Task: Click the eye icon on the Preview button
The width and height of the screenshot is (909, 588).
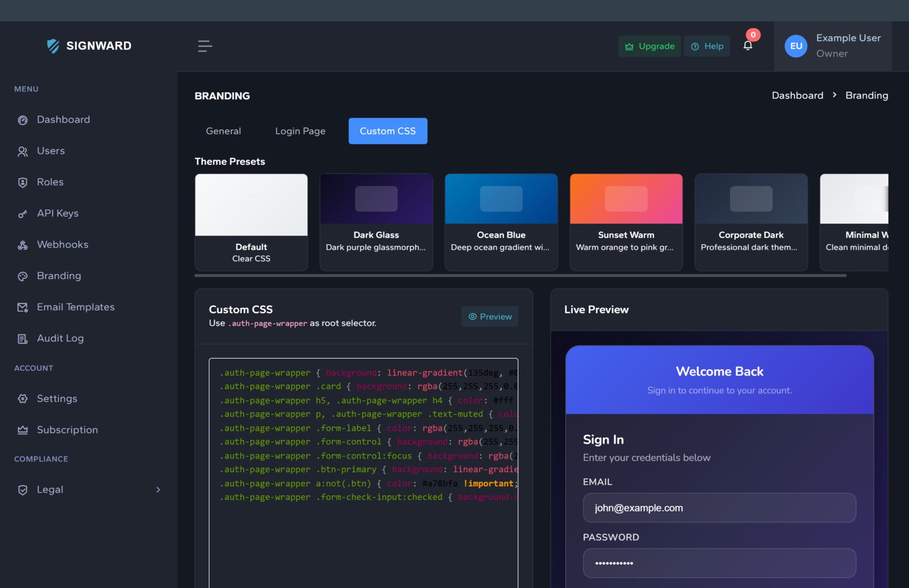Action: click(473, 316)
